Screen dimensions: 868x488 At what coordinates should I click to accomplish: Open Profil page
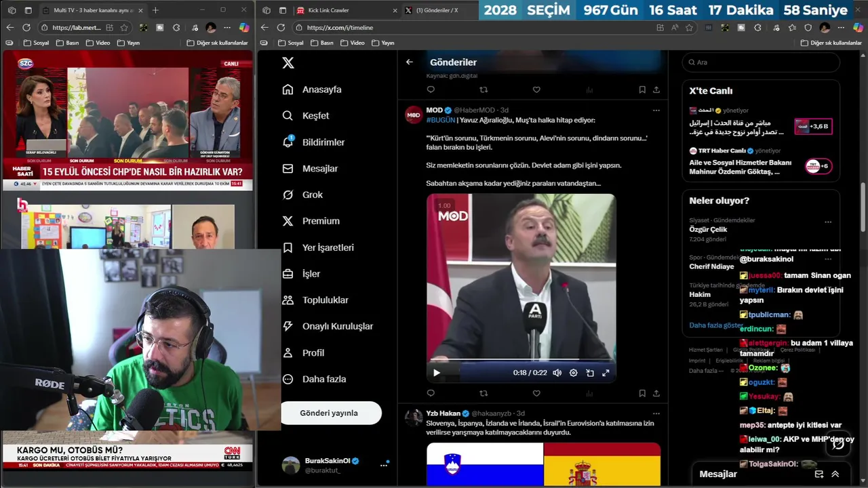[x=303, y=352]
